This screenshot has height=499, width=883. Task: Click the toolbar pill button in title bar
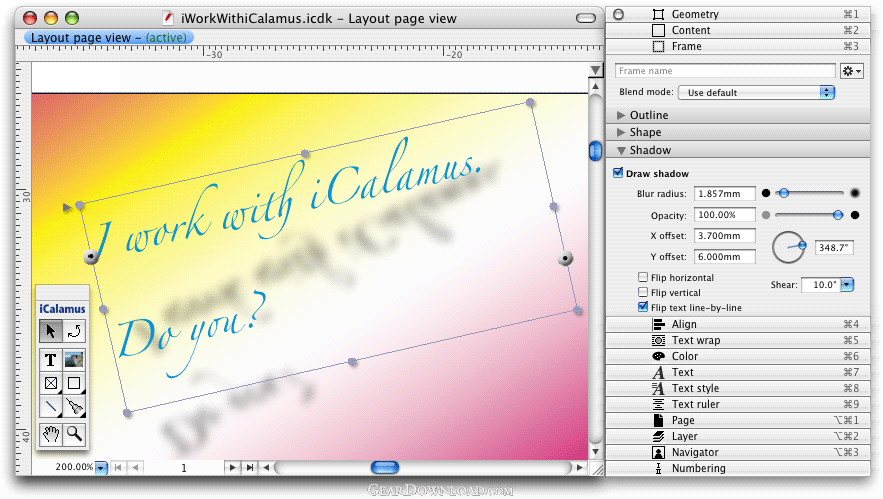coord(586,18)
